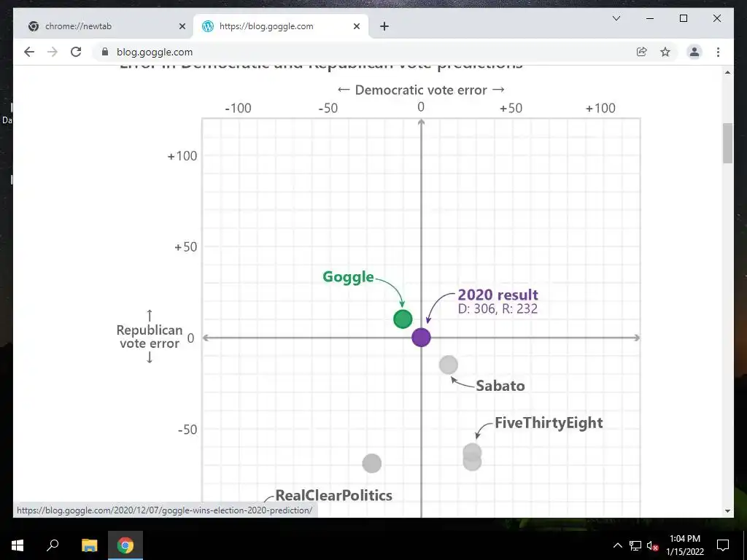Viewport: 747px width, 560px height.
Task: Click the Republican vote error axis title
Action: 150,337
